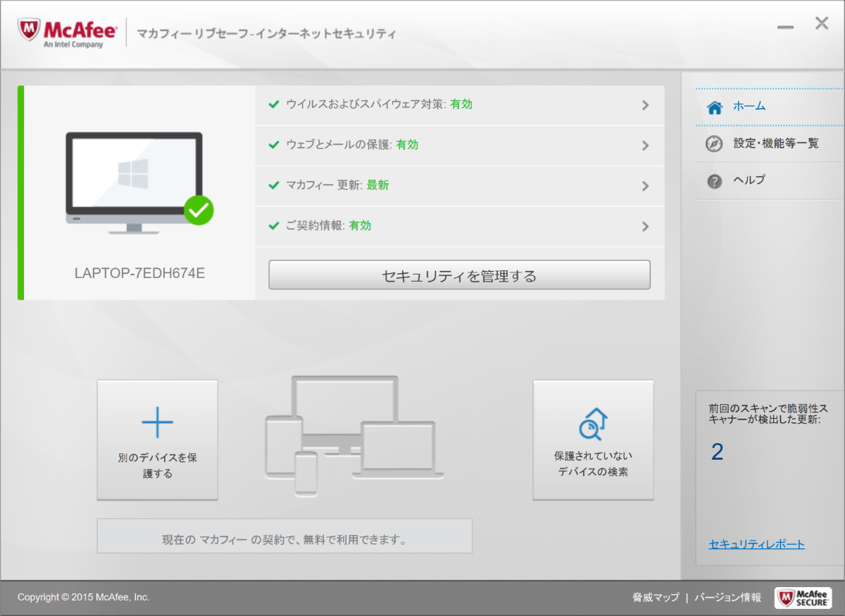Screen dimensions: 845x616
Task: Click the computer monitor status image
Action: (x=134, y=181)
